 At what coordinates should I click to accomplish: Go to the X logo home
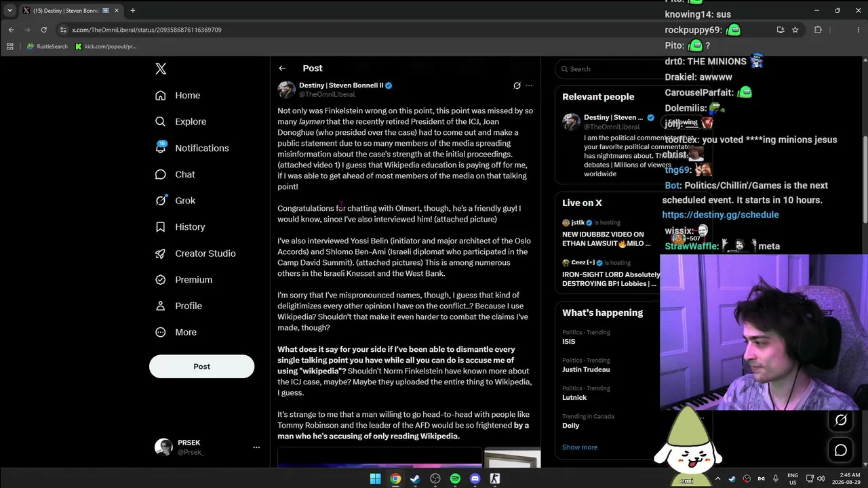(x=161, y=68)
